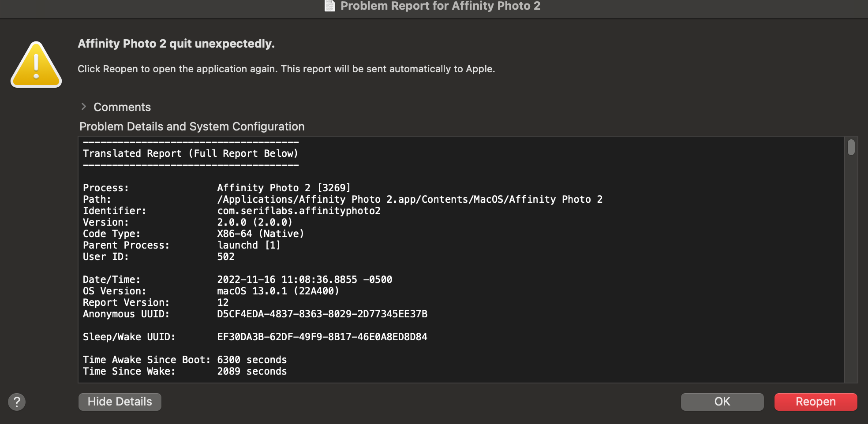
Task: Click the OS version 'macOS 13.0.1 (22A400)'
Action: coord(278,291)
